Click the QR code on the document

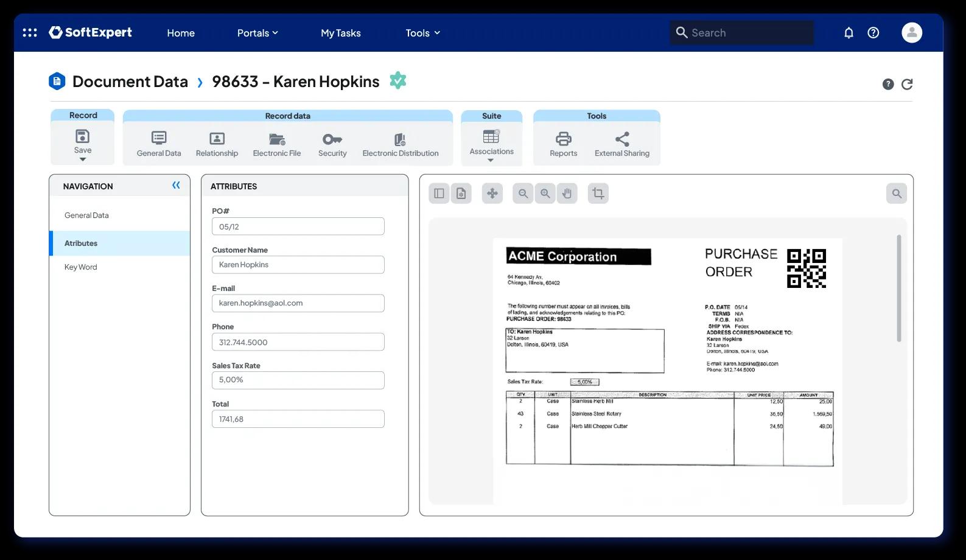pyautogui.click(x=807, y=268)
